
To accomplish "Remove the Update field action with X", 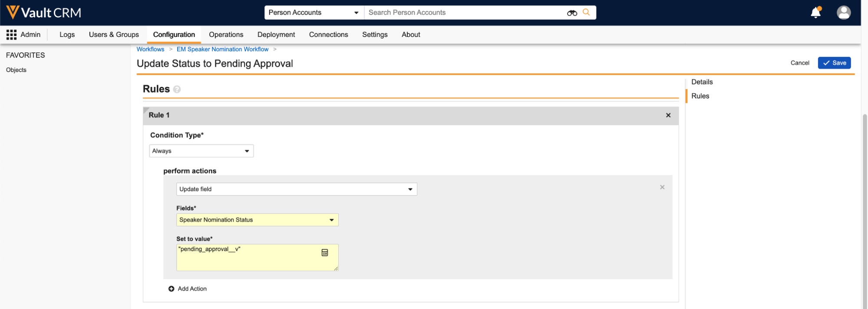I will (x=662, y=187).
